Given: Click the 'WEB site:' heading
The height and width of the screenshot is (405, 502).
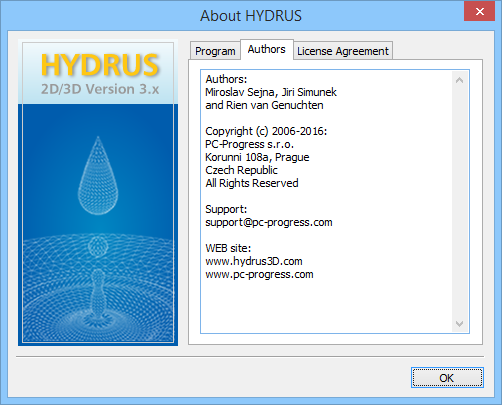Looking at the screenshot, I should [x=228, y=248].
